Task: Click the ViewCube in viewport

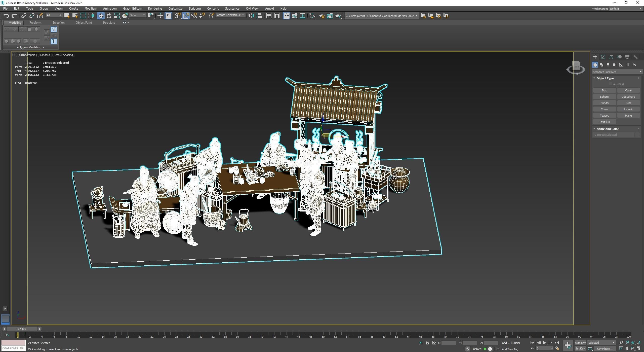Action: click(576, 67)
